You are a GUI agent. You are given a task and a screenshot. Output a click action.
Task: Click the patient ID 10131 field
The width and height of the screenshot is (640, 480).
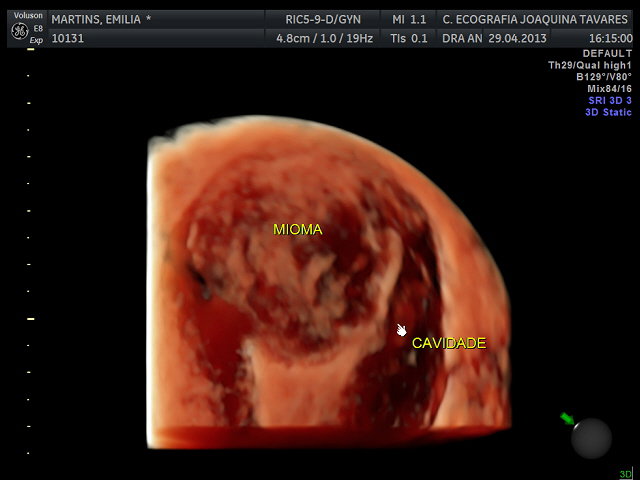coord(68,38)
